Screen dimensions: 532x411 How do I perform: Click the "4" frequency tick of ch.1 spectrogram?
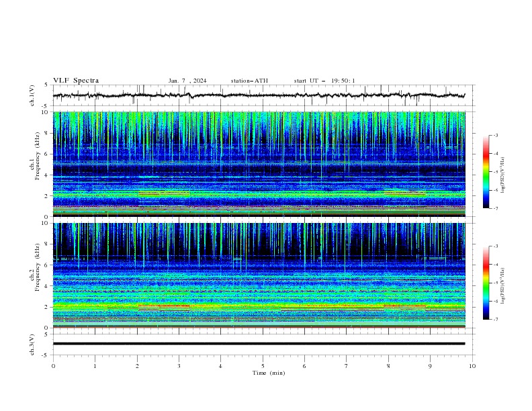[47, 175]
